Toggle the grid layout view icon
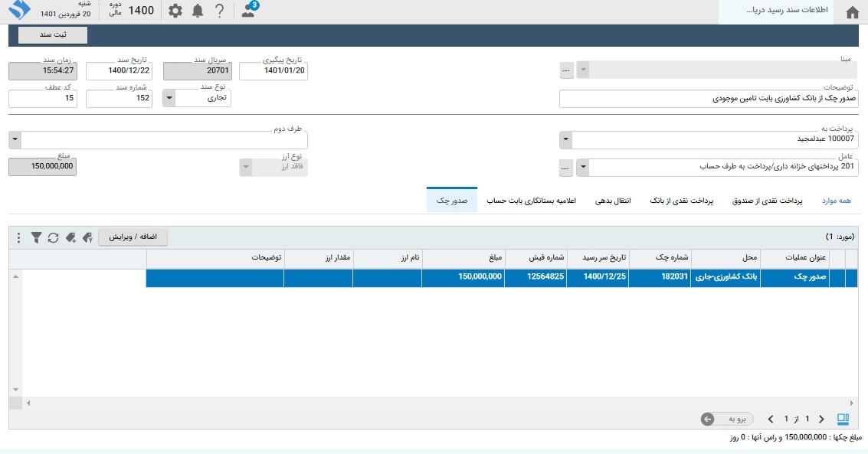This screenshot has width=868, height=454. click(x=843, y=419)
